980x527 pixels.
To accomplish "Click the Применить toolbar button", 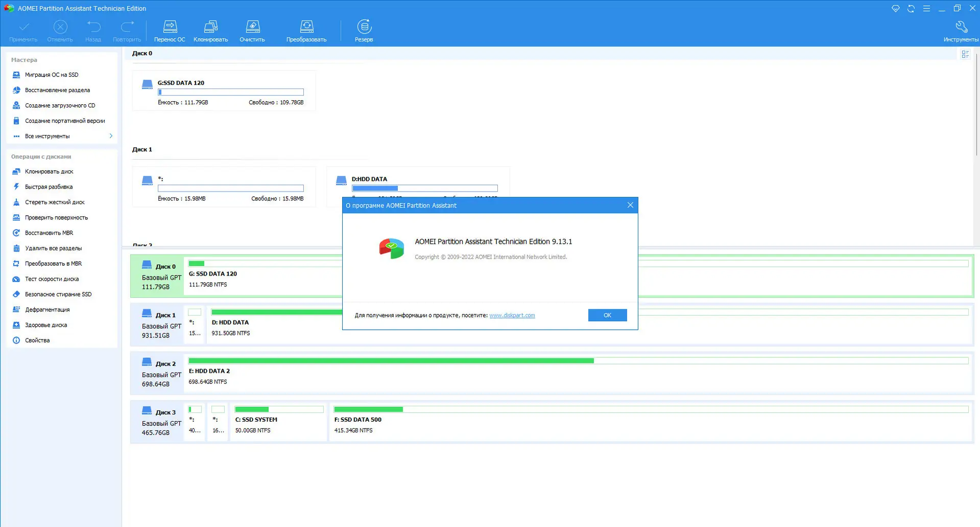I will (23, 31).
